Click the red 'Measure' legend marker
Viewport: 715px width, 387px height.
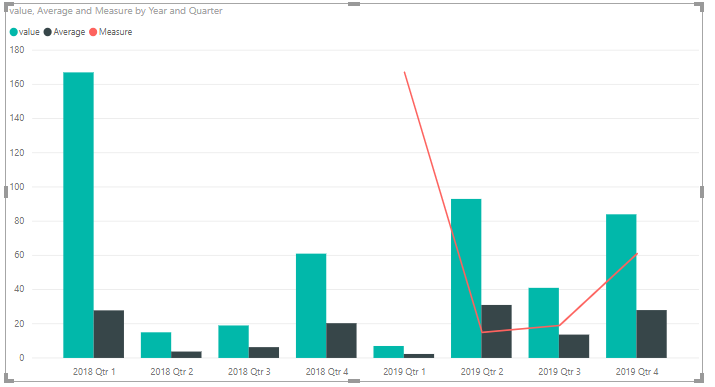click(x=93, y=32)
